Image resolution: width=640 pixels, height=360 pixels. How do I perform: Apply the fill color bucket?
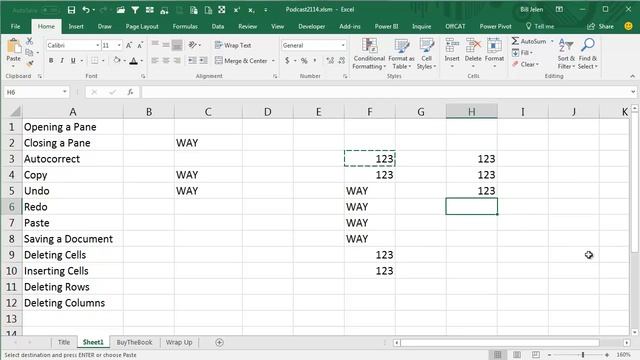pos(117,61)
